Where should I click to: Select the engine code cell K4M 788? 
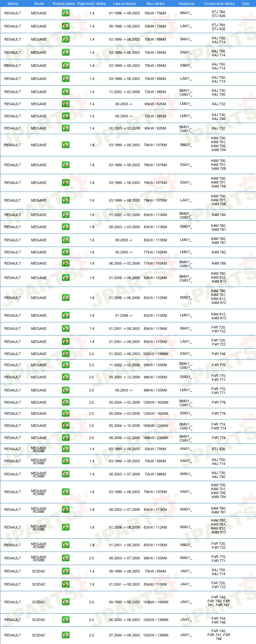(x=219, y=263)
